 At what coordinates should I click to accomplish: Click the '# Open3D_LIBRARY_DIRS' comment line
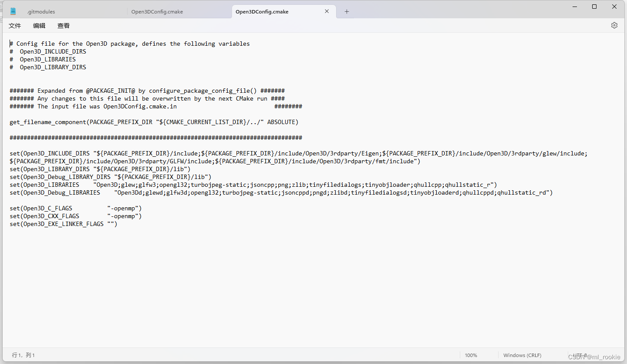(x=48, y=67)
